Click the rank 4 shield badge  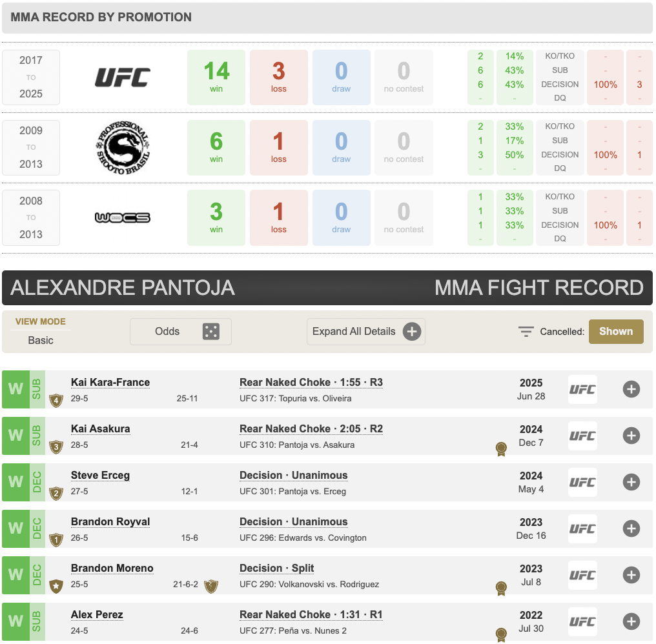click(x=56, y=401)
